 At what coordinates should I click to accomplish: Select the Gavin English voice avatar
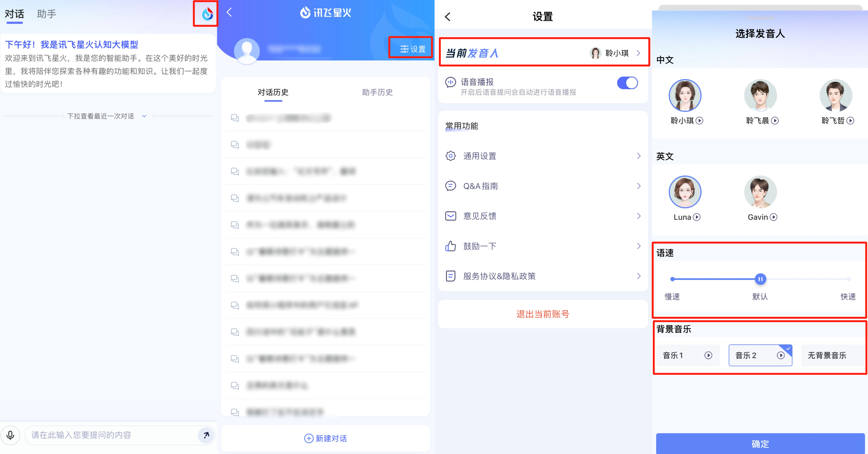[x=760, y=192]
